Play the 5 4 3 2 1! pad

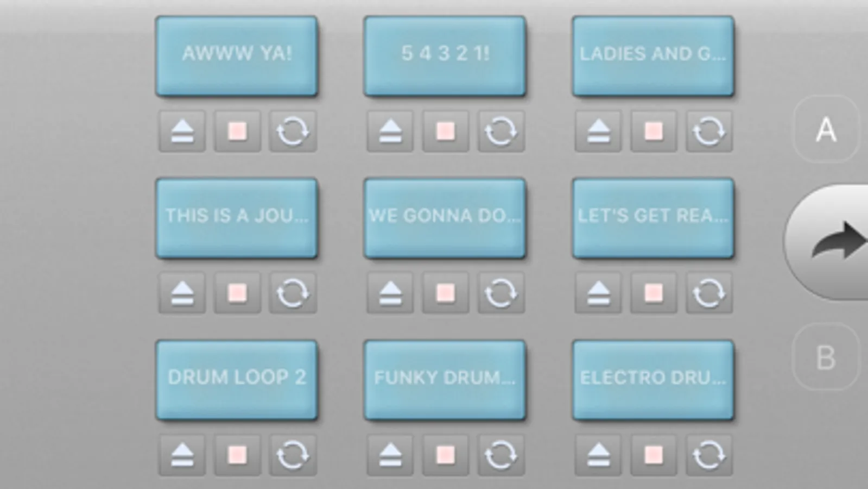tap(445, 56)
